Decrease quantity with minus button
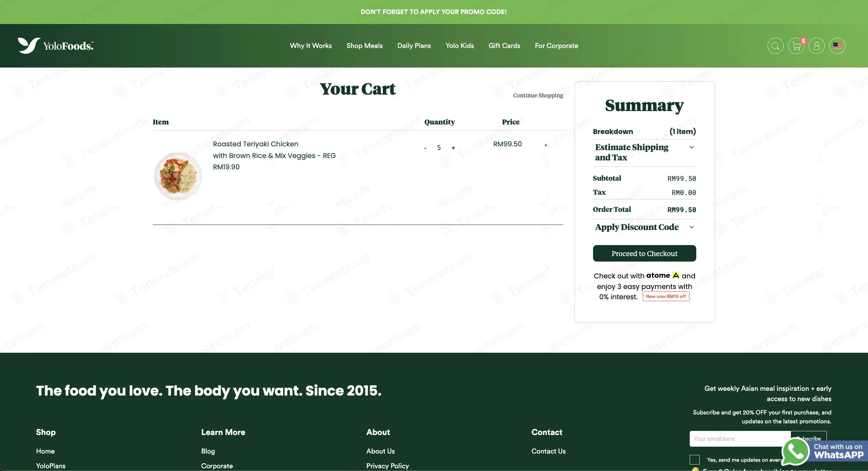 pyautogui.click(x=425, y=148)
